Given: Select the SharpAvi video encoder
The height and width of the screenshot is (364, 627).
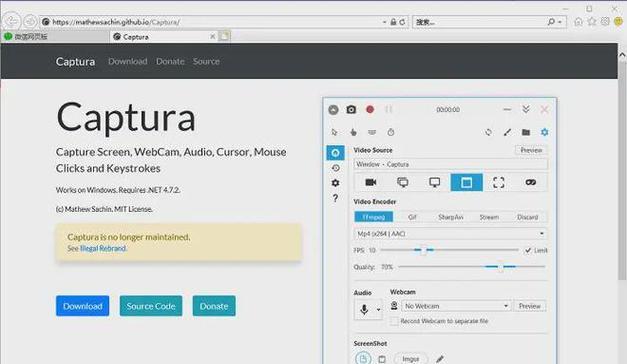Looking at the screenshot, I should coord(451,217).
